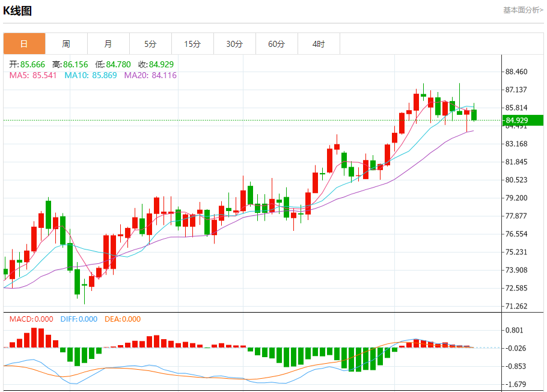Click the 0.801 MACD axis label
This screenshot has width=547, height=392.
[514, 330]
